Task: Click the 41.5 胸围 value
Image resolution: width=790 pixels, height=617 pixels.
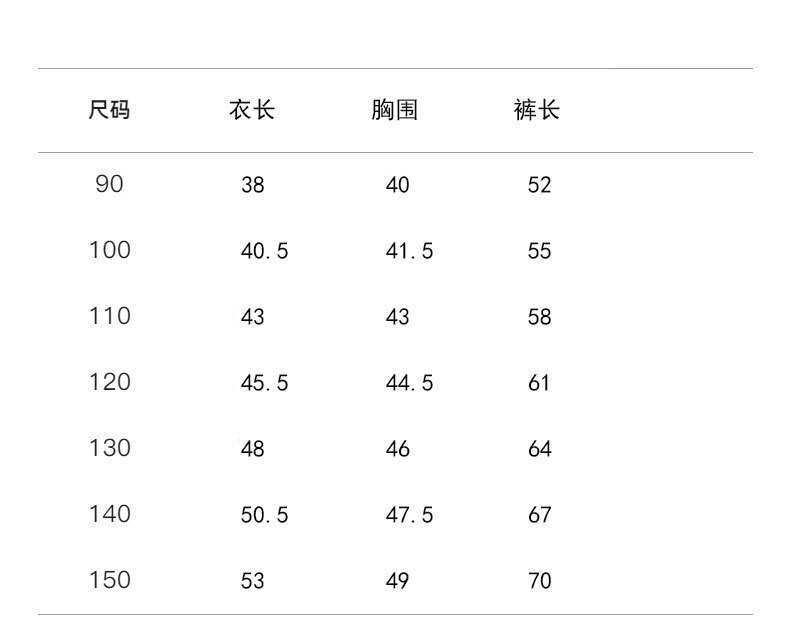Action: pos(409,251)
